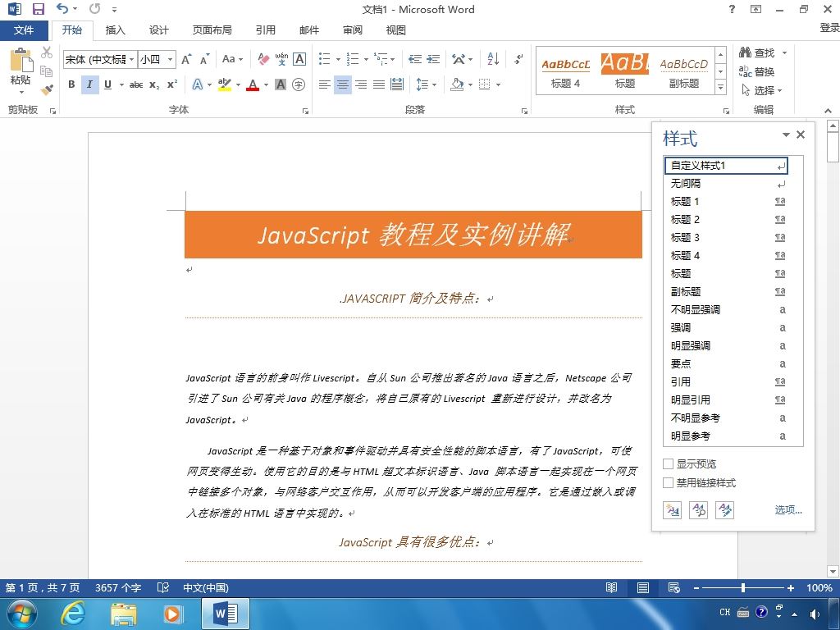The image size is (840, 630).
Task: Apply character border icon
Action: tap(299, 59)
